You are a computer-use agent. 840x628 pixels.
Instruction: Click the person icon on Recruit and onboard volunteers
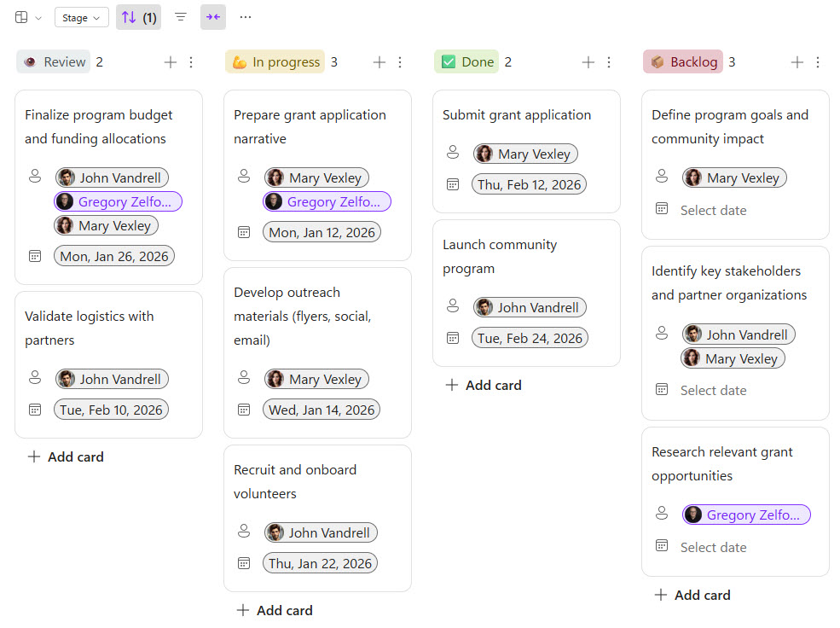pos(244,532)
